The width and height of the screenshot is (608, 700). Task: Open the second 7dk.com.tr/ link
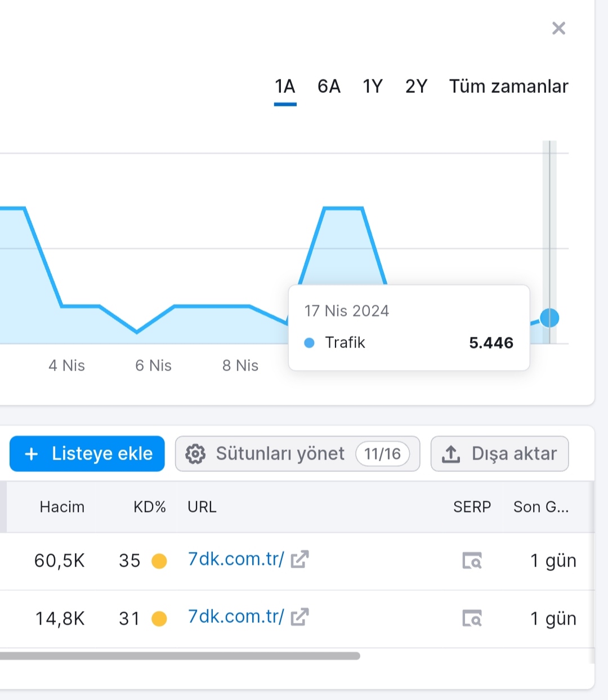pos(236,617)
